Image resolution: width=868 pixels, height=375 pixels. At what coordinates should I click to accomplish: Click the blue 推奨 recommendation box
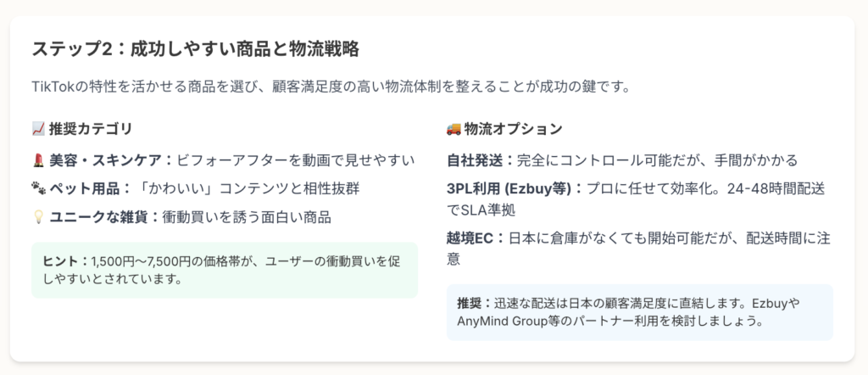click(639, 312)
